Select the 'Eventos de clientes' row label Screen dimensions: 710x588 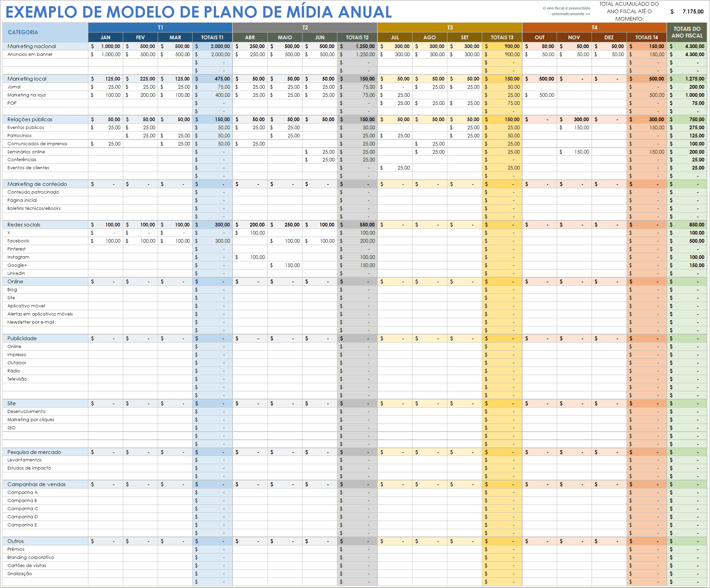(x=28, y=168)
